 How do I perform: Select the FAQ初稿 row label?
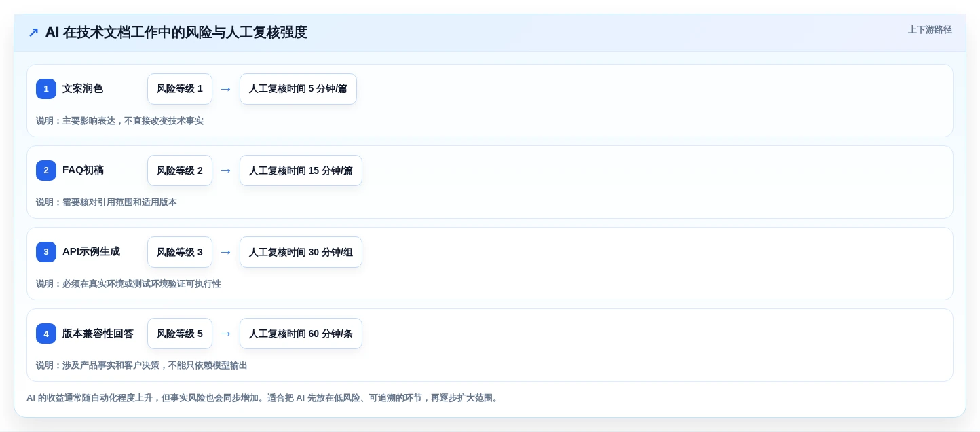(x=83, y=170)
